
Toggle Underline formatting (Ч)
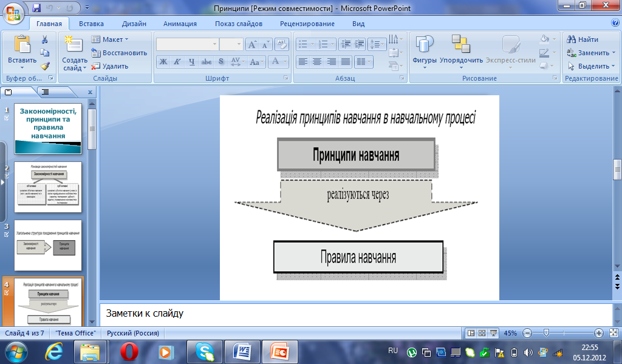click(191, 62)
